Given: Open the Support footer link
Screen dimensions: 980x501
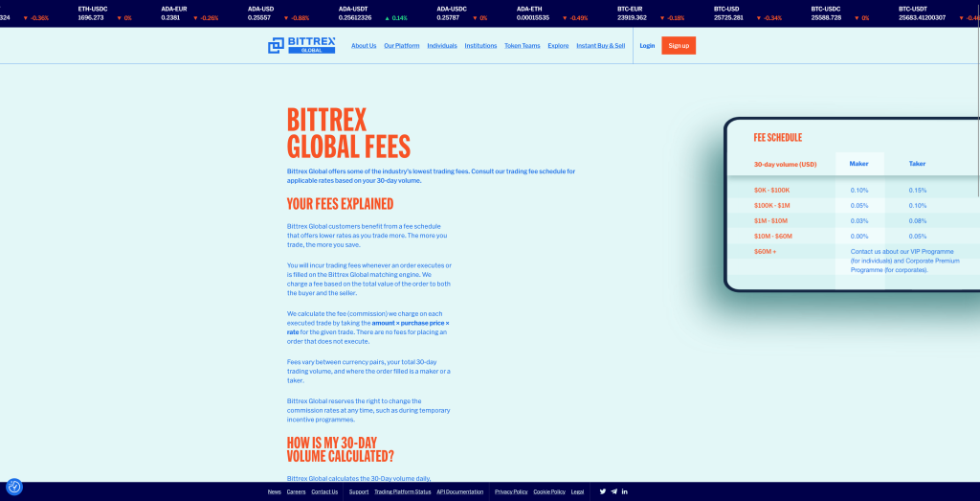Looking at the screenshot, I should pos(359,491).
